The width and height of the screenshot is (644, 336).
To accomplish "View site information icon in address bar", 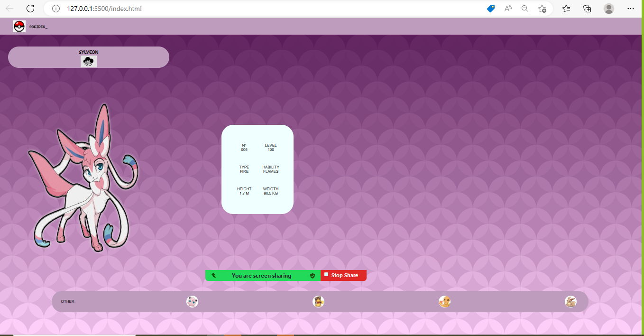I will pos(56,9).
